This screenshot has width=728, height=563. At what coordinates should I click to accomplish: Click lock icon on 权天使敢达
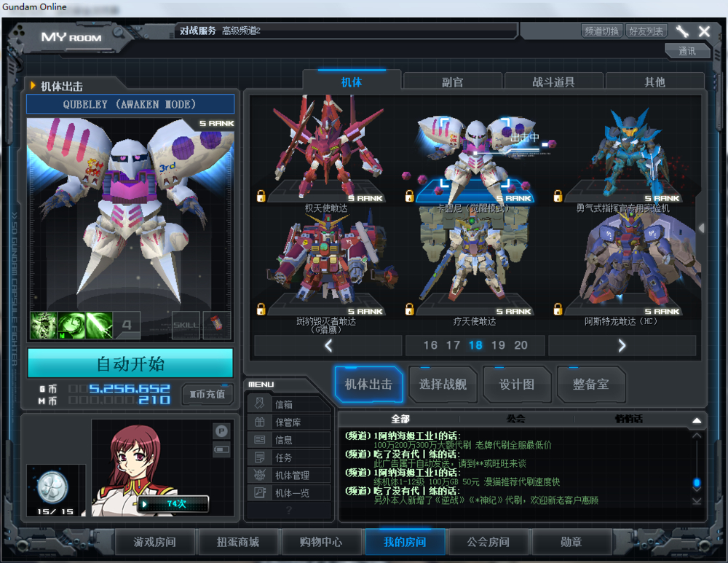[261, 196]
